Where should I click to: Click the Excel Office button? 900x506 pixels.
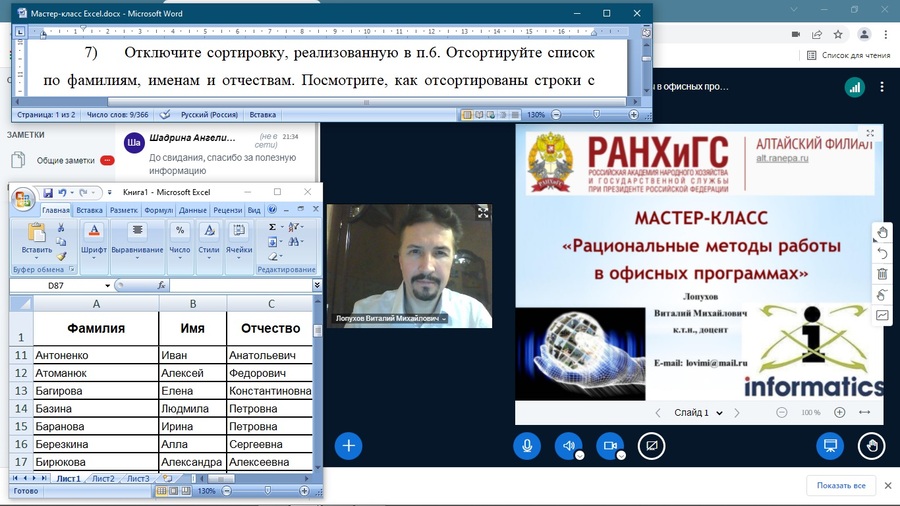[23, 199]
